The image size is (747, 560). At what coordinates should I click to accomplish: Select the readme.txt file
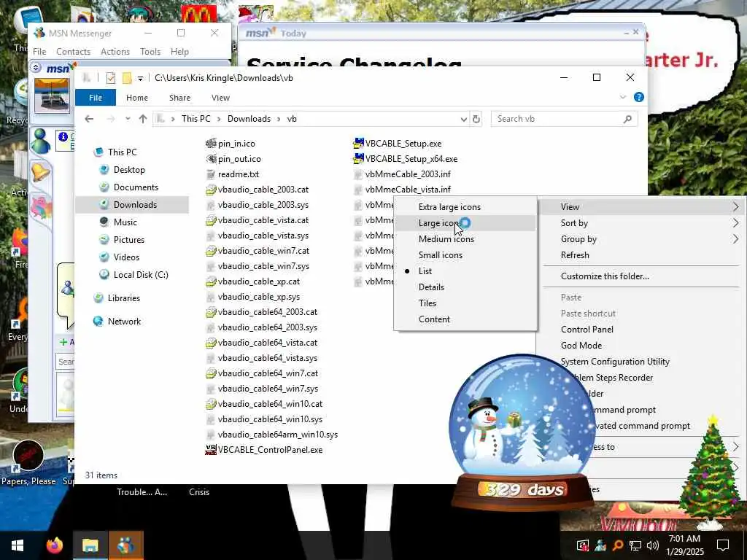point(233,174)
